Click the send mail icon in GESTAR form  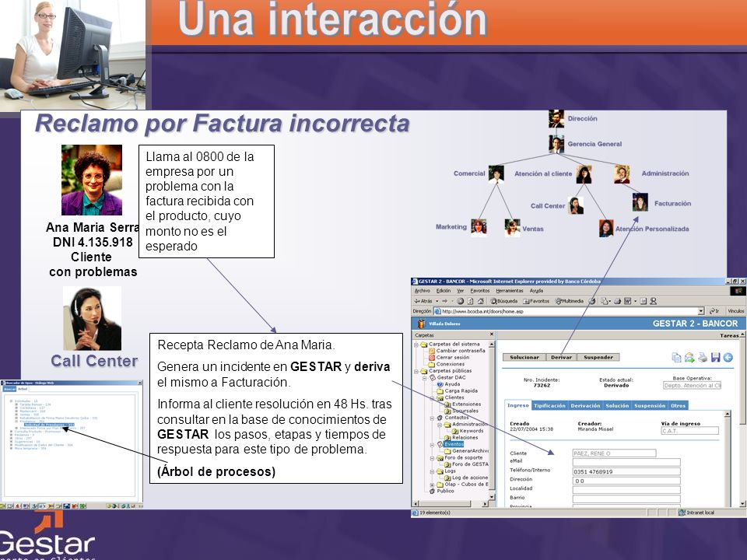689,357
